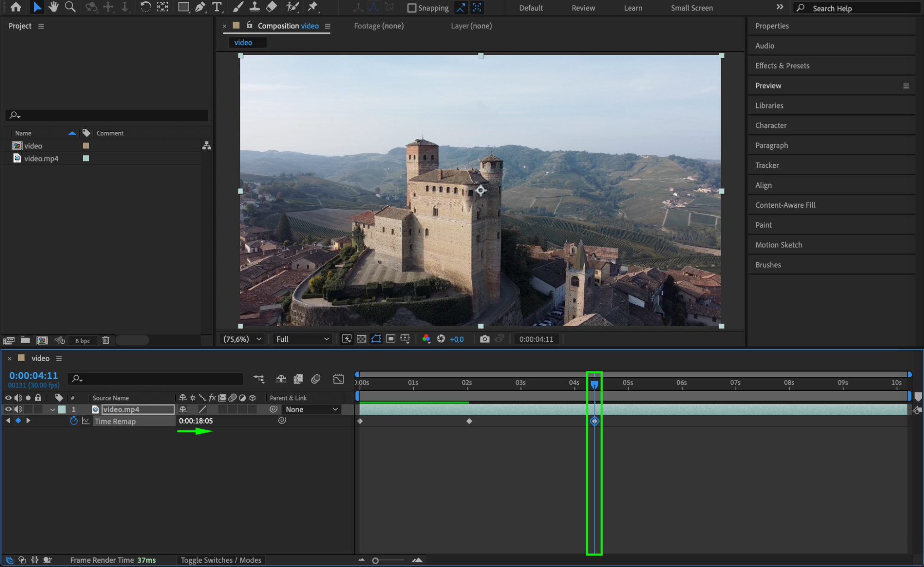This screenshot has width=924, height=567.
Task: Open the Parent None dropdown
Action: click(x=312, y=409)
